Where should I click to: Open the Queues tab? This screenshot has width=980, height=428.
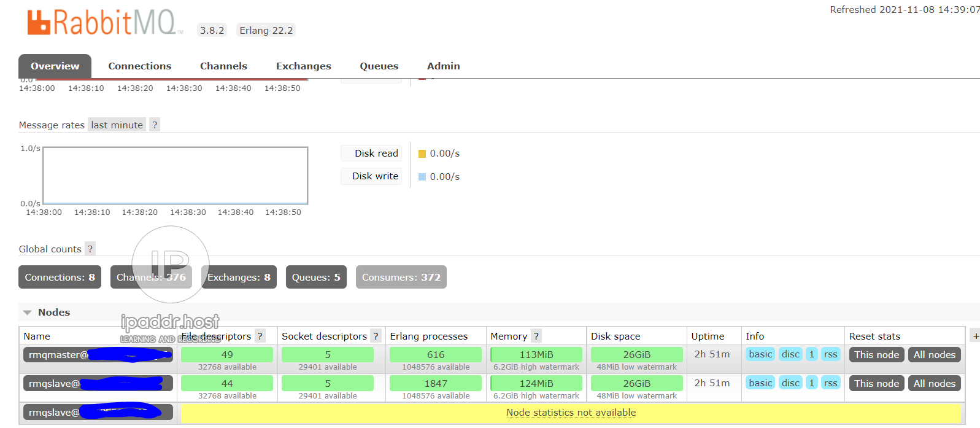[379, 66]
